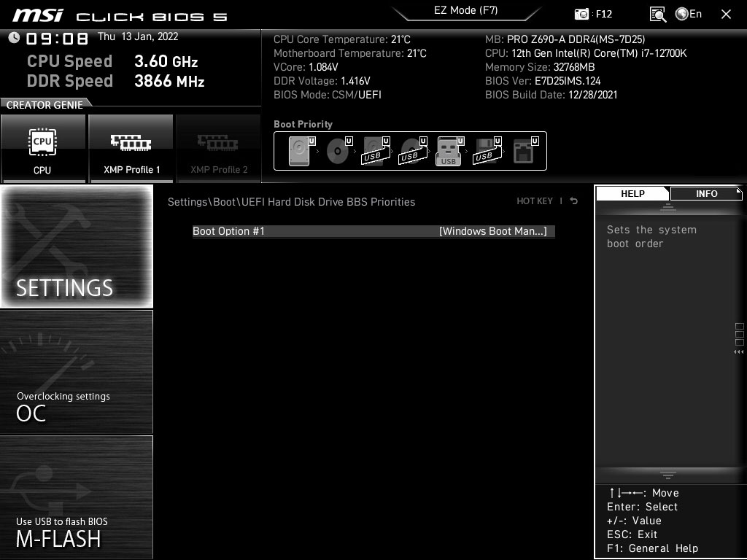Switch to the INFO tab
The image size is (747, 560).
click(x=705, y=193)
